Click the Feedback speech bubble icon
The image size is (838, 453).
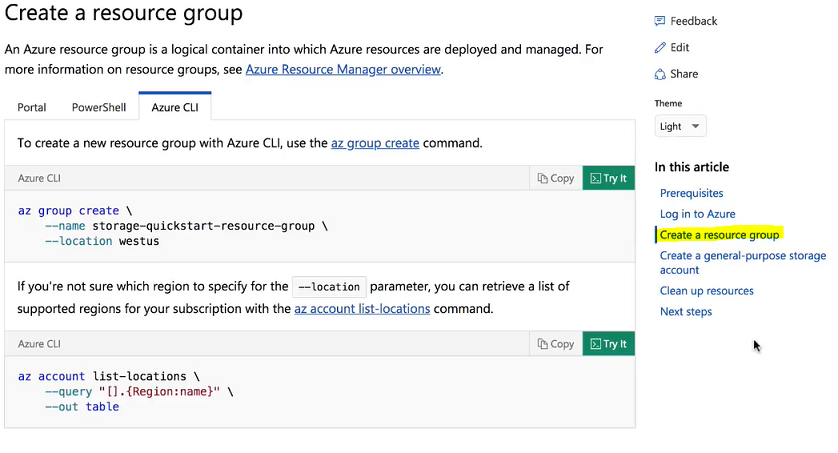coord(660,21)
